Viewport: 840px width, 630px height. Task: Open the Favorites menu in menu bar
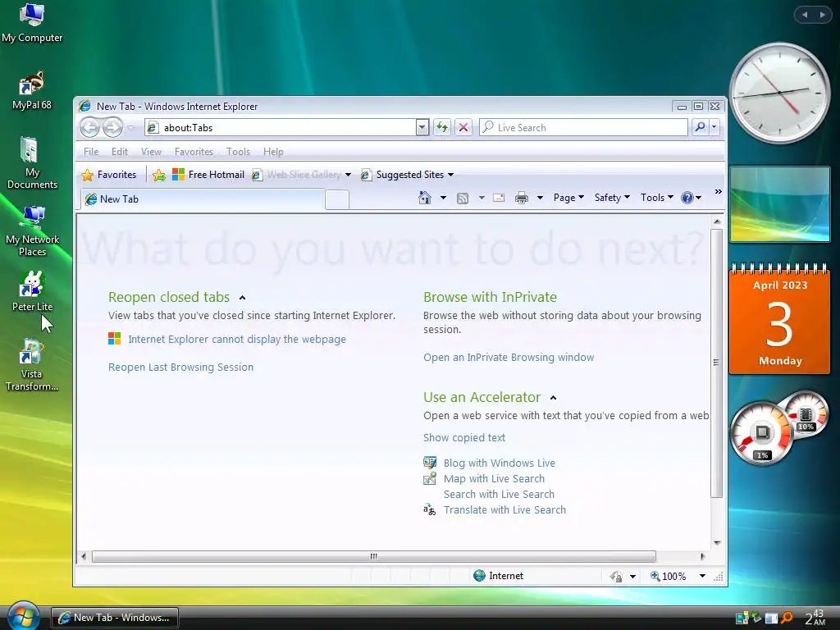194,152
